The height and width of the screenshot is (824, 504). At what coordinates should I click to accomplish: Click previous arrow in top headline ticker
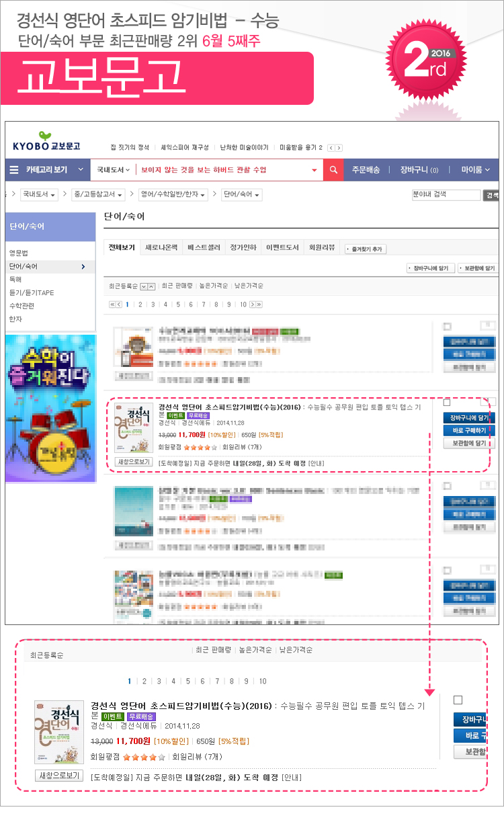tap(331, 148)
